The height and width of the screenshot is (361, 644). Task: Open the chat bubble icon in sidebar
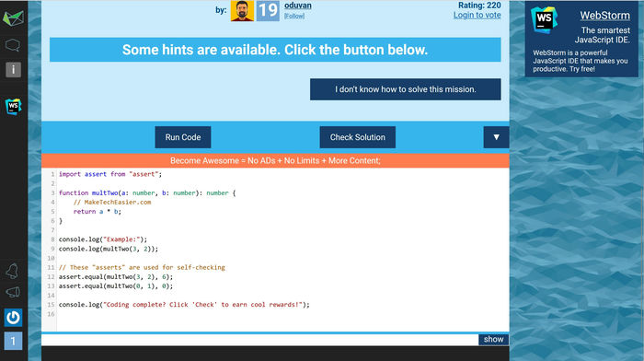13,45
